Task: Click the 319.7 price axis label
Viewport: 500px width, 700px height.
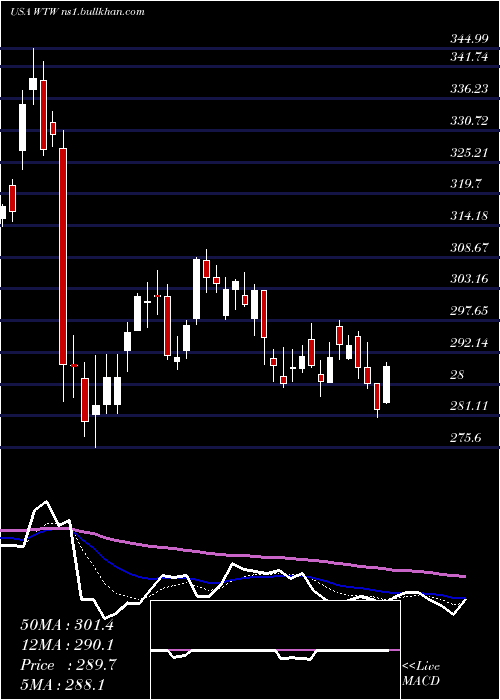Action: tap(466, 184)
